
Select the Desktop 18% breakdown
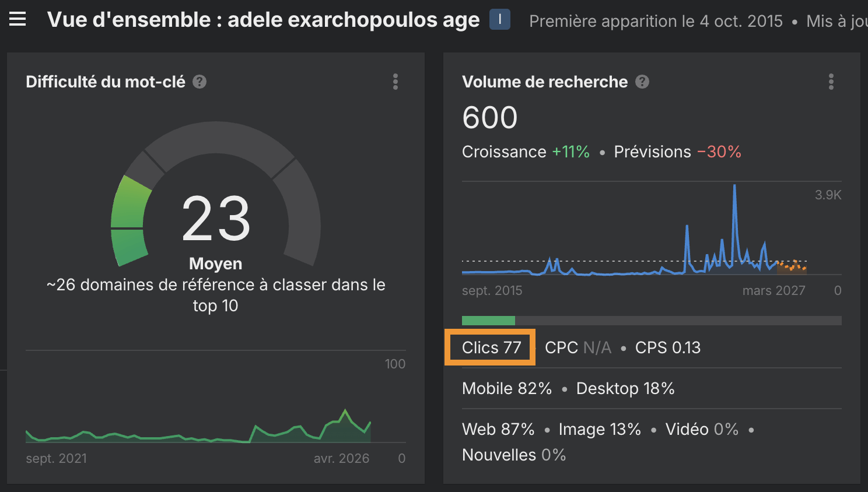625,388
